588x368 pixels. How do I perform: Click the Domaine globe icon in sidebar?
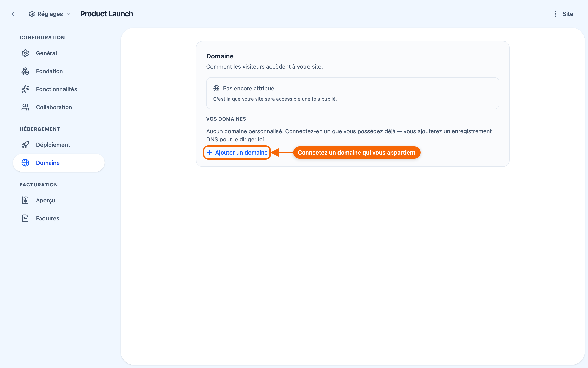(25, 163)
